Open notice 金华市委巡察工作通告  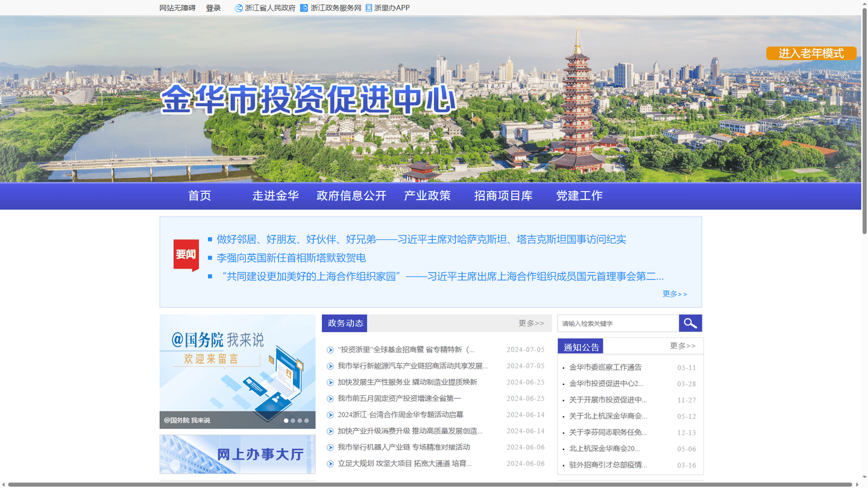point(605,367)
